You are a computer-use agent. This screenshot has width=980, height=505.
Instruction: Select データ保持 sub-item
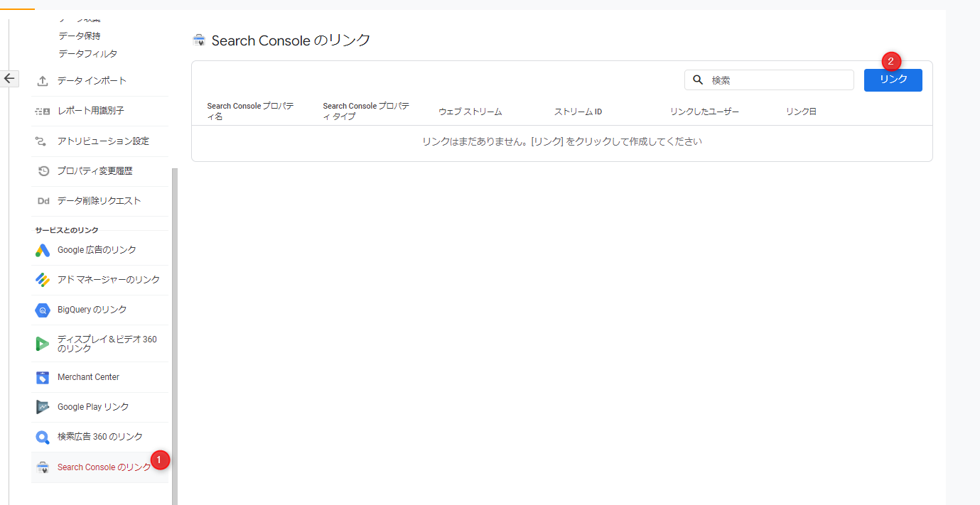click(x=79, y=36)
